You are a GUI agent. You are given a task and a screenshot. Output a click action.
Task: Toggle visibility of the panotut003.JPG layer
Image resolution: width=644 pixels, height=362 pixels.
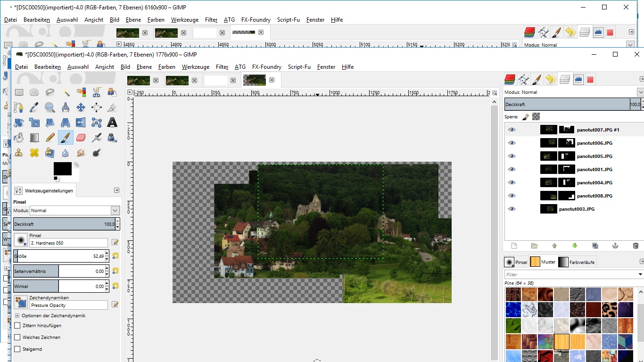[x=512, y=209]
